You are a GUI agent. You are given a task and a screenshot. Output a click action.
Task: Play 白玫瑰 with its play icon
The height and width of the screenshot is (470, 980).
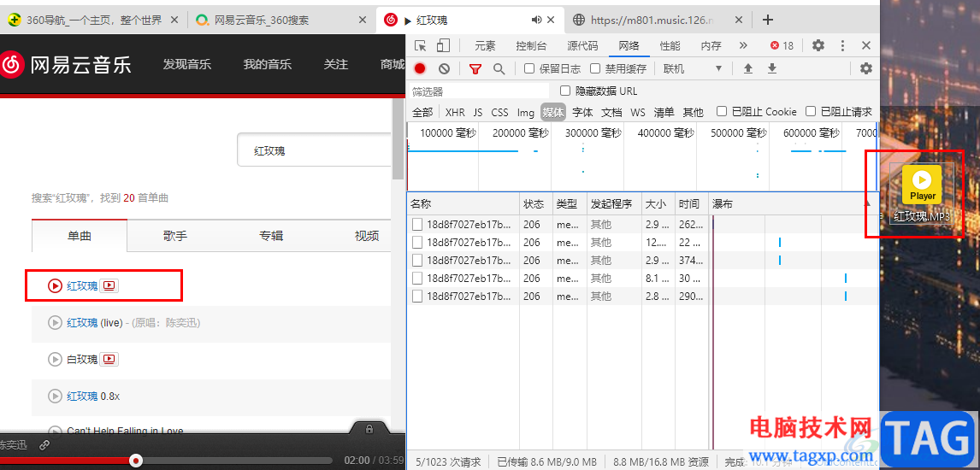pyautogui.click(x=55, y=360)
